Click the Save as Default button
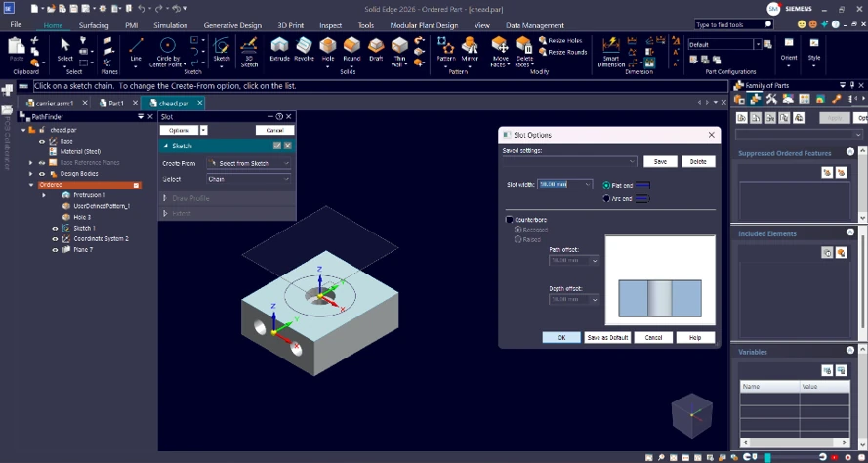Image resolution: width=868 pixels, height=463 pixels. point(606,337)
